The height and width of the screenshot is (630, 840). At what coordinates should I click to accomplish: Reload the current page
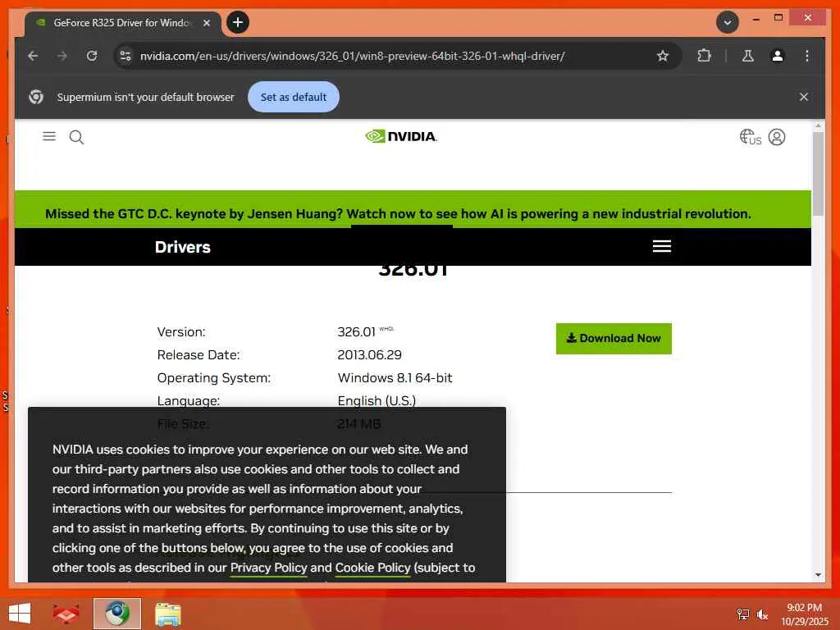coord(92,56)
